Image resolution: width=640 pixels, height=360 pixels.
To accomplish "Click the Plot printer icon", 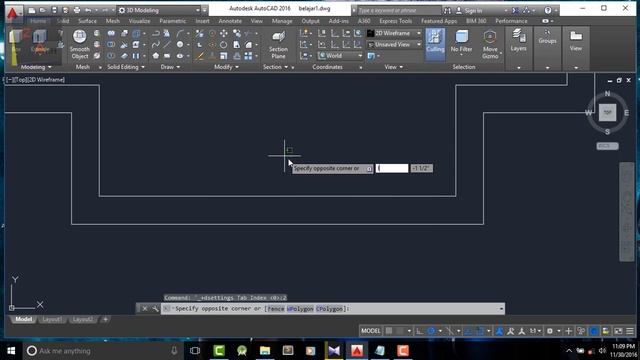I will [x=77, y=10].
